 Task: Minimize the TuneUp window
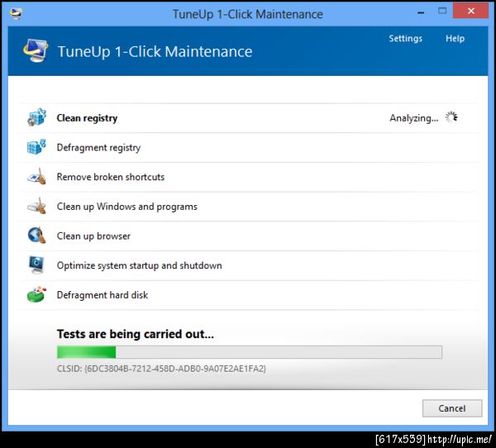pos(421,12)
